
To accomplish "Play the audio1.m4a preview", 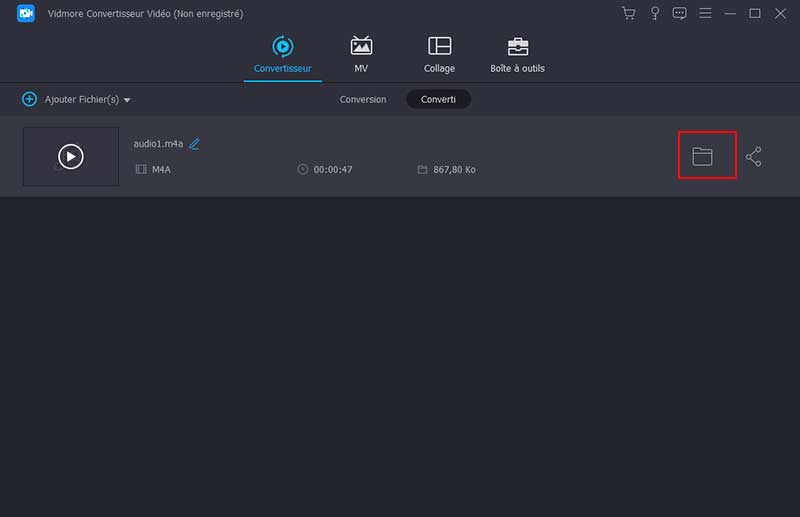I will point(71,157).
